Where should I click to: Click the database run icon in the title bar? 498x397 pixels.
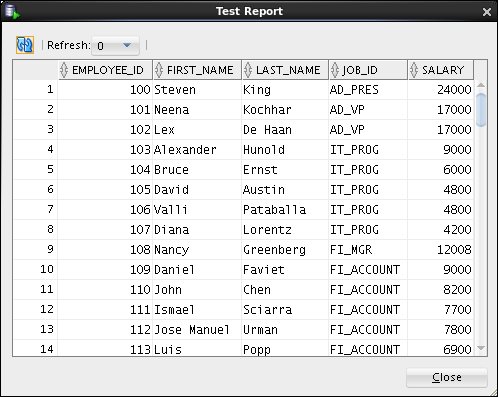pyautogui.click(x=12, y=11)
